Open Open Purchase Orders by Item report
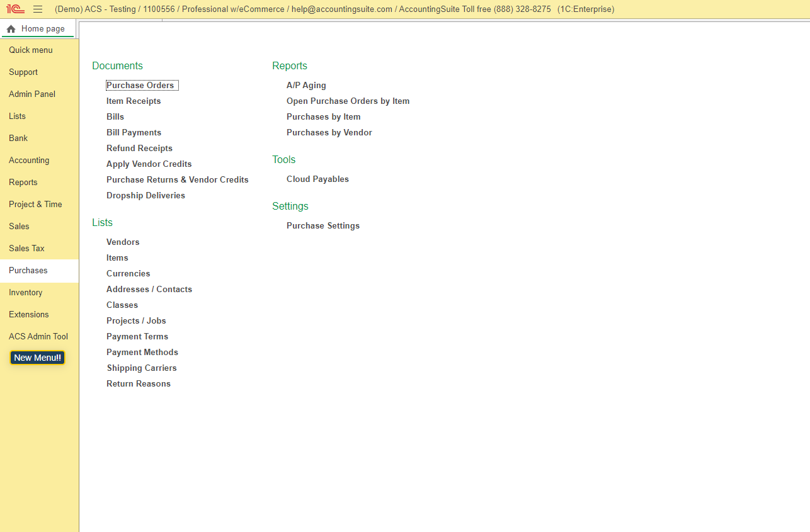Viewport: 810px width, 532px height. click(x=348, y=101)
